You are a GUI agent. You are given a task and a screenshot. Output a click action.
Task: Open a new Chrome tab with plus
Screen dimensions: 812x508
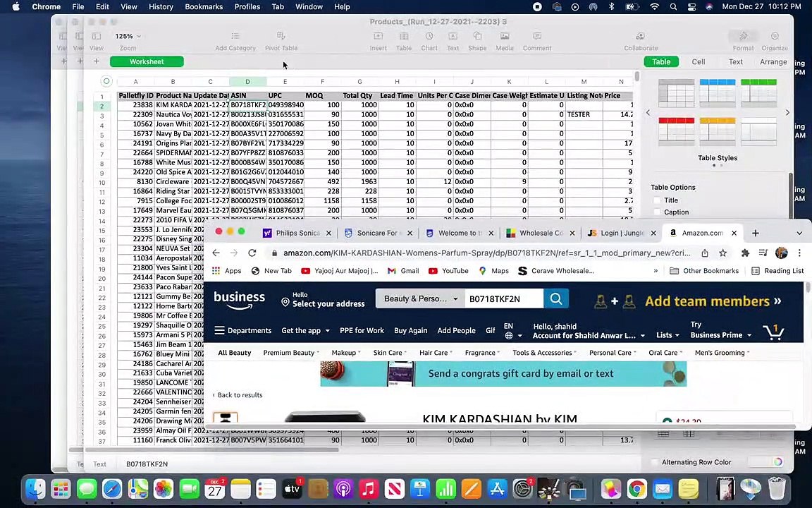pos(756,234)
